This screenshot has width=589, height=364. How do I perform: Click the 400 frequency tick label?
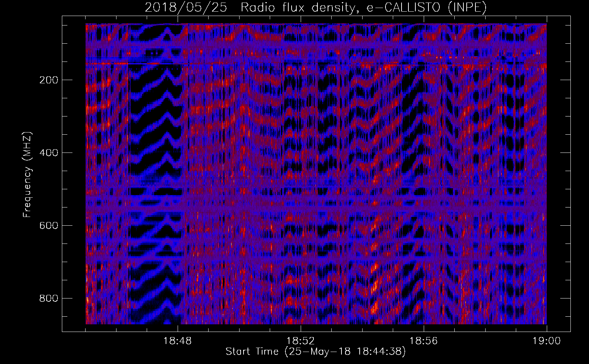point(48,153)
